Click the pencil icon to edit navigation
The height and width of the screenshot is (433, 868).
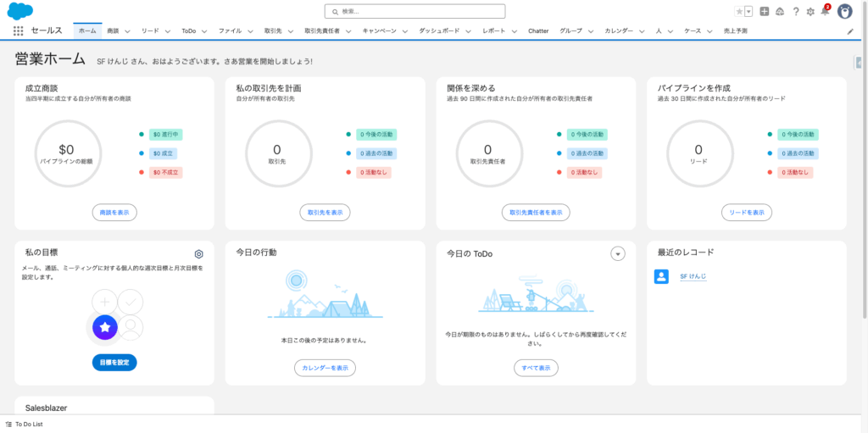[851, 31]
